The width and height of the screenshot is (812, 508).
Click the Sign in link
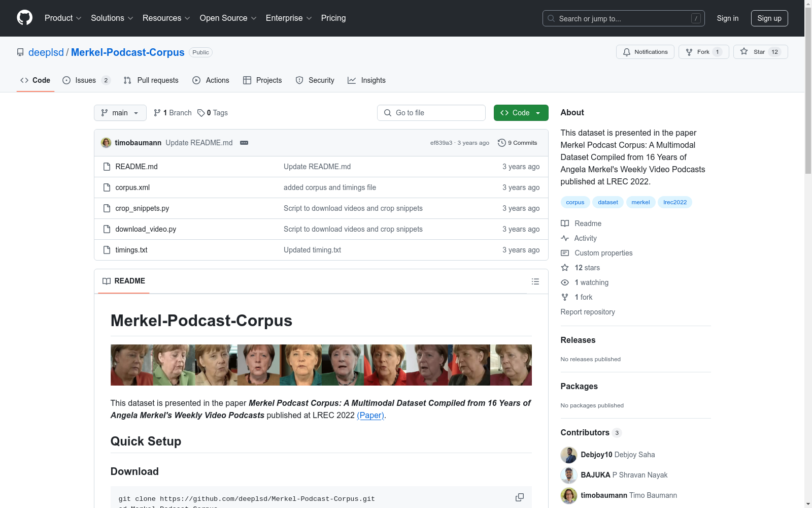[x=728, y=18]
